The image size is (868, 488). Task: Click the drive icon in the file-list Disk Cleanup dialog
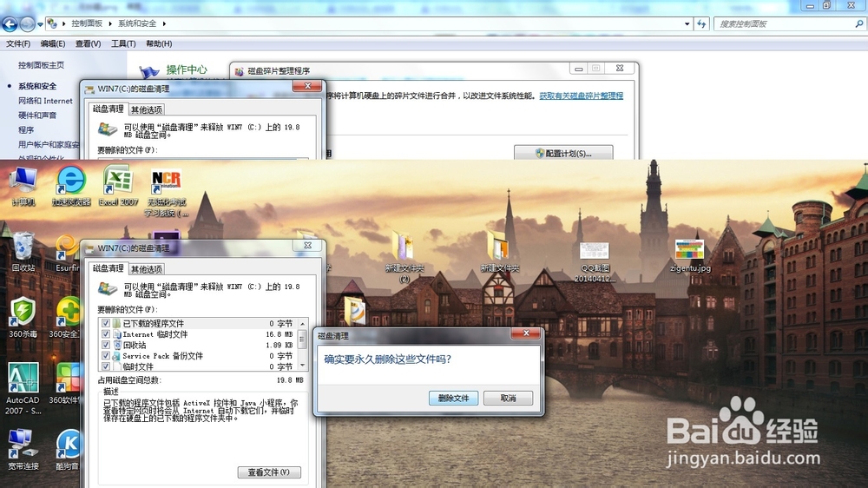click(x=108, y=290)
